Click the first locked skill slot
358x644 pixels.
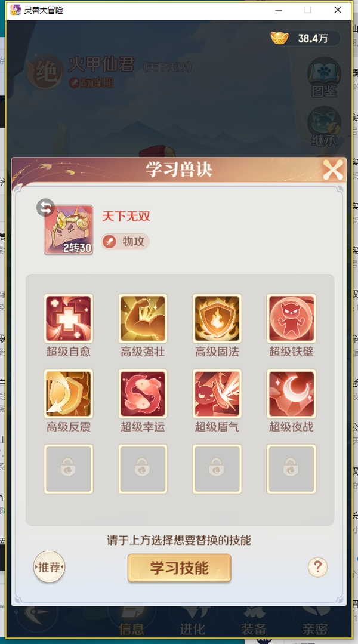(69, 469)
